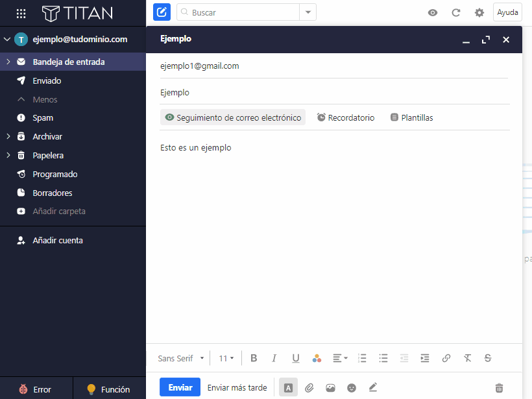This screenshot has height=399, width=532.
Task: Open the text alignment dropdown
Action: pos(340,358)
